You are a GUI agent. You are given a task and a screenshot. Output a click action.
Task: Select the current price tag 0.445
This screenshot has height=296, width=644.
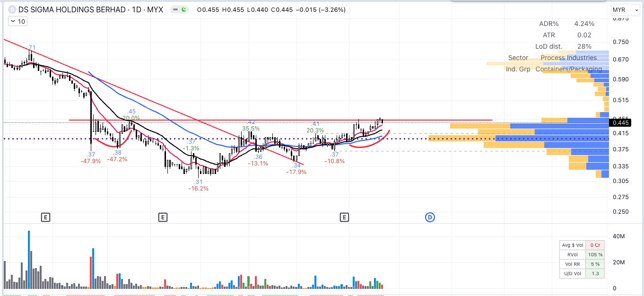click(619, 123)
